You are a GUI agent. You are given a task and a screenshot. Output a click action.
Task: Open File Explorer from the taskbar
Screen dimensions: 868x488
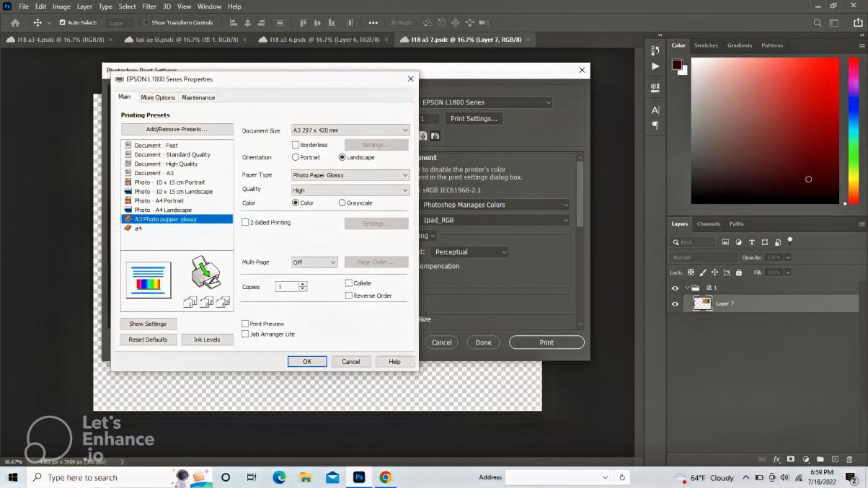(x=306, y=477)
